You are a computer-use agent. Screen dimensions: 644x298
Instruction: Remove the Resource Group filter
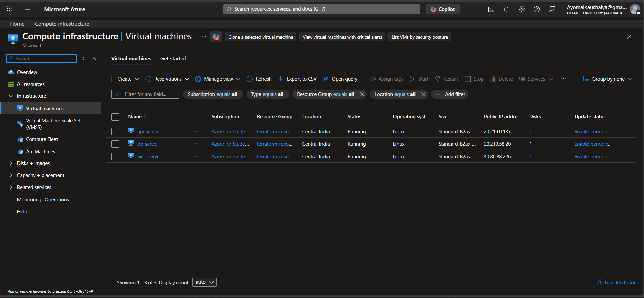(x=362, y=94)
